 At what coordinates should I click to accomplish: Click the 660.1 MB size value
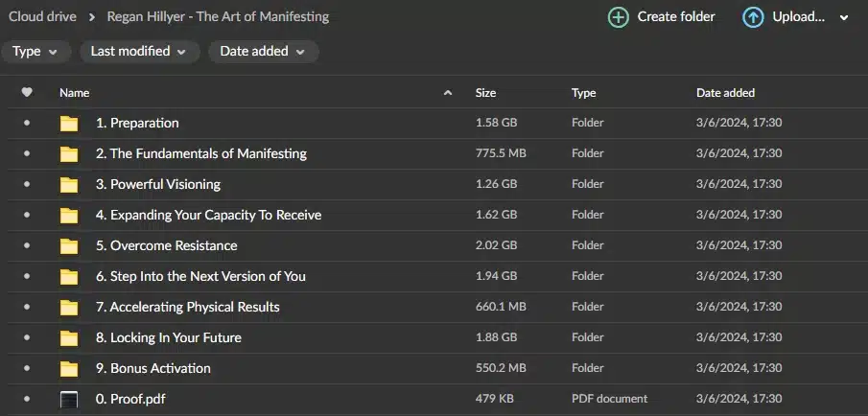[x=501, y=307]
